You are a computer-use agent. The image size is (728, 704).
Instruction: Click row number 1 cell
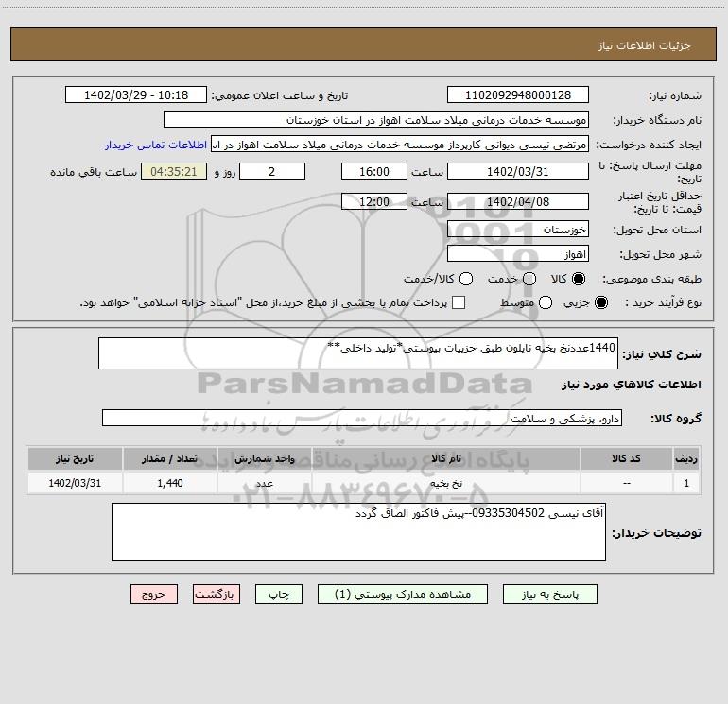click(x=686, y=483)
